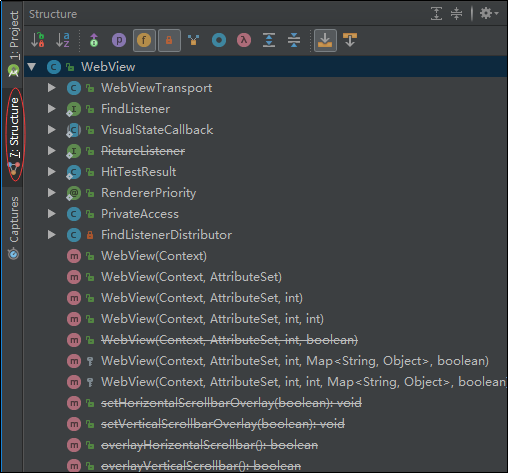Sort members alphabetically
This screenshot has height=473, width=508.
[63, 40]
